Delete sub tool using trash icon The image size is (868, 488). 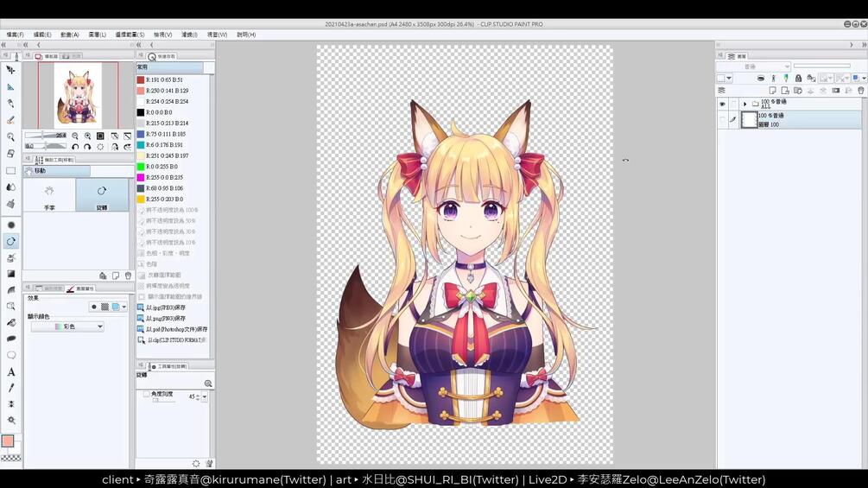[128, 276]
